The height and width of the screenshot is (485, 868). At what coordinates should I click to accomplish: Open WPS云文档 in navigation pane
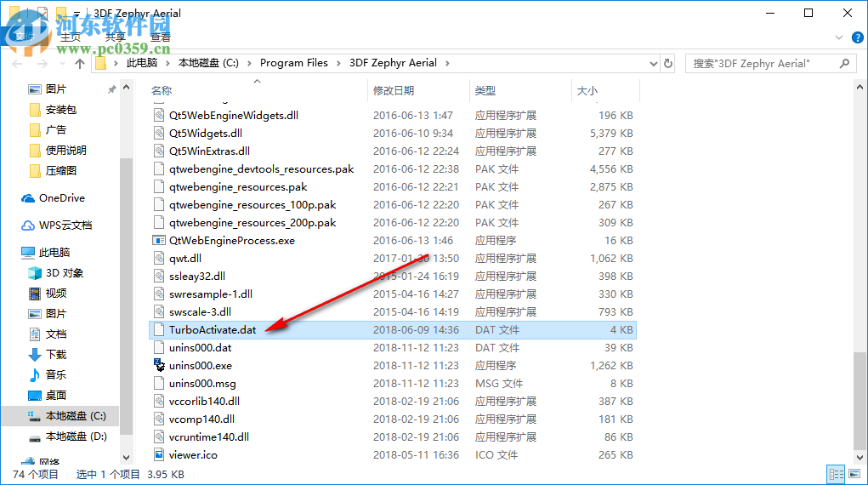click(56, 225)
